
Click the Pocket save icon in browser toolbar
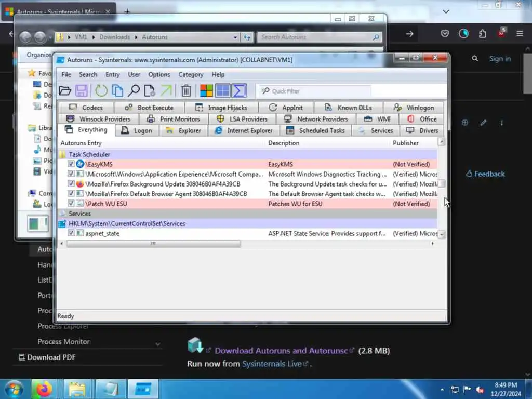click(445, 34)
